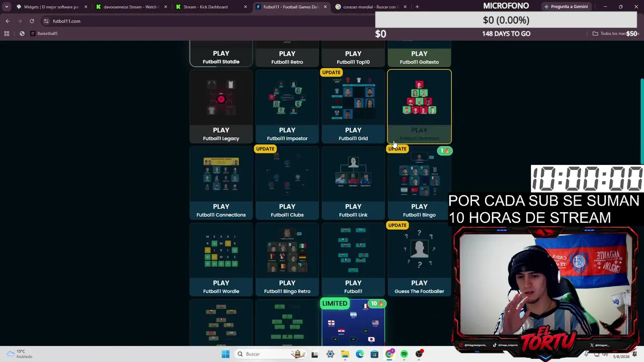Click the Pregunta a Gemini button
The width and height of the screenshot is (644, 362).
(566, 7)
